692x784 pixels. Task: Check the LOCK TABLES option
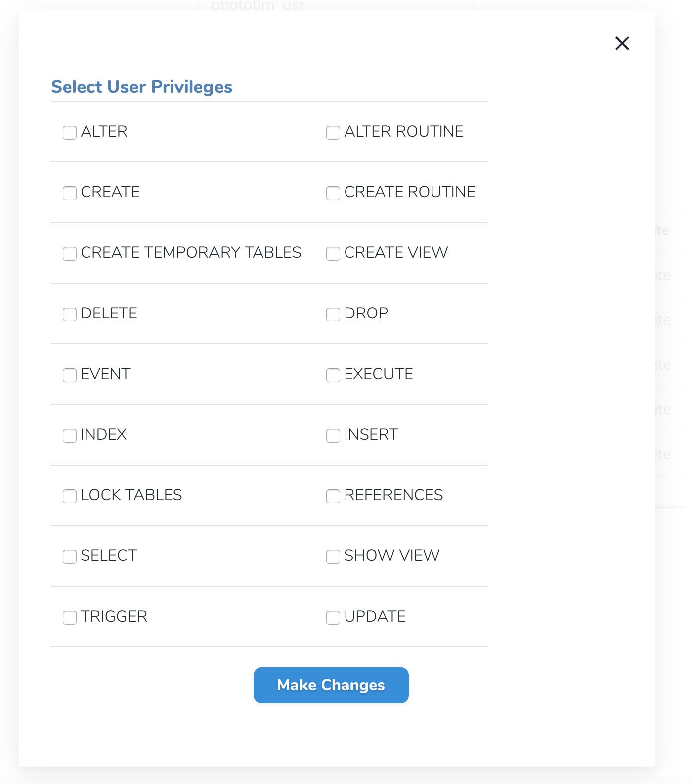point(70,496)
